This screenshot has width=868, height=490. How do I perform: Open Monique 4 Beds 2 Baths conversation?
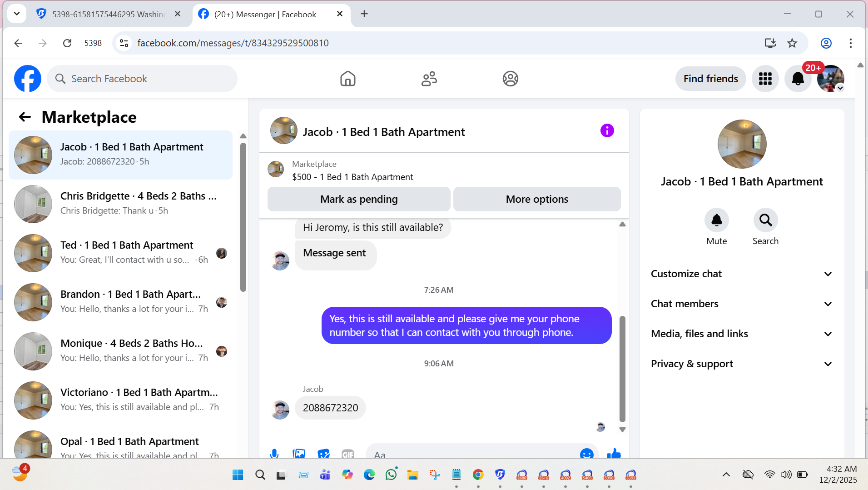point(121,351)
